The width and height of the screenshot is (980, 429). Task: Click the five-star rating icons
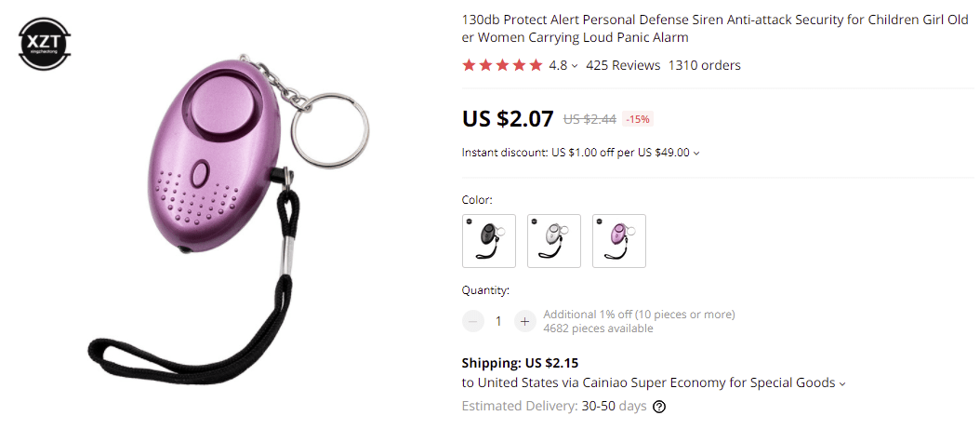[502, 65]
